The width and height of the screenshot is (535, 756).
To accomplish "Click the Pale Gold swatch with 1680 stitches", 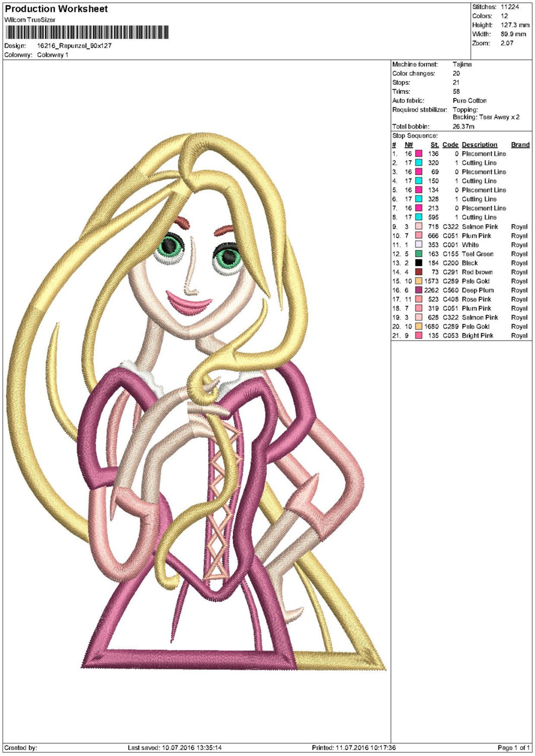I will pyautogui.click(x=418, y=326).
